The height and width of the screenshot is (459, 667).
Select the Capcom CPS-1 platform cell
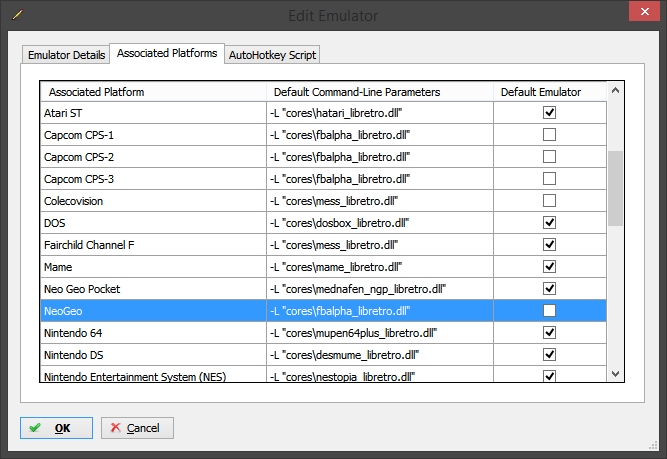click(x=154, y=135)
